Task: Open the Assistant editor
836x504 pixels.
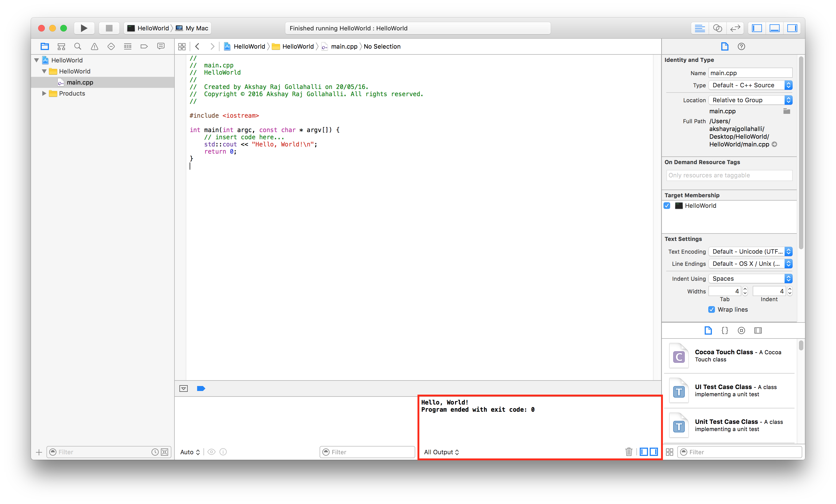Action: click(717, 28)
